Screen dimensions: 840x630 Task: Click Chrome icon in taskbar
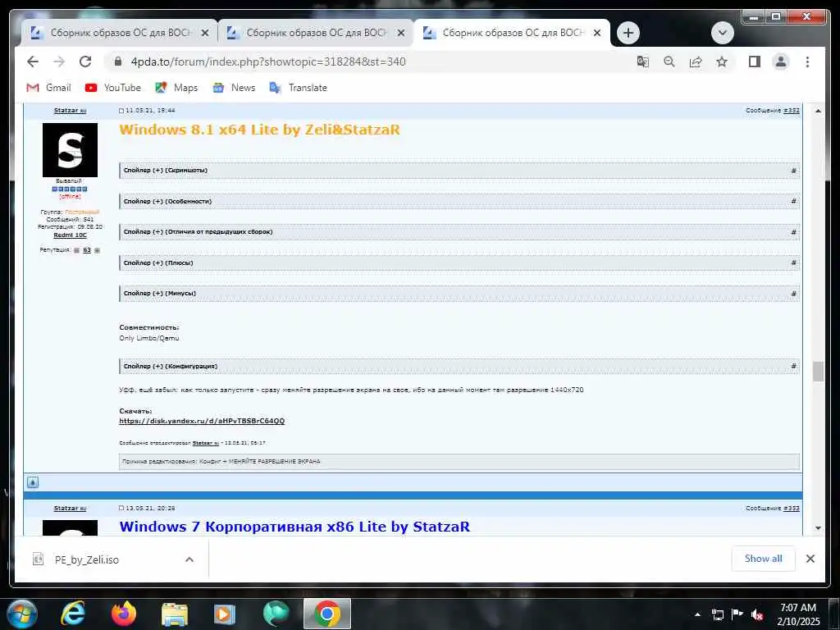pyautogui.click(x=326, y=614)
